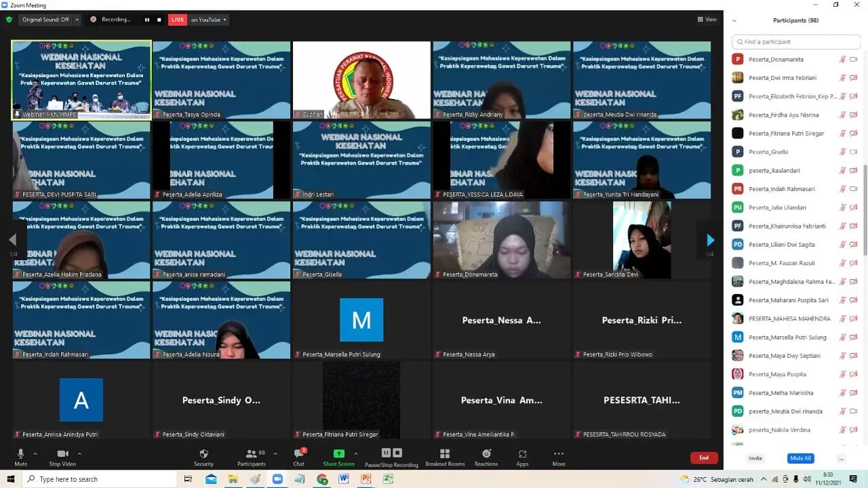Toggle Original Sound: Off
868x488 pixels.
[x=45, y=20]
